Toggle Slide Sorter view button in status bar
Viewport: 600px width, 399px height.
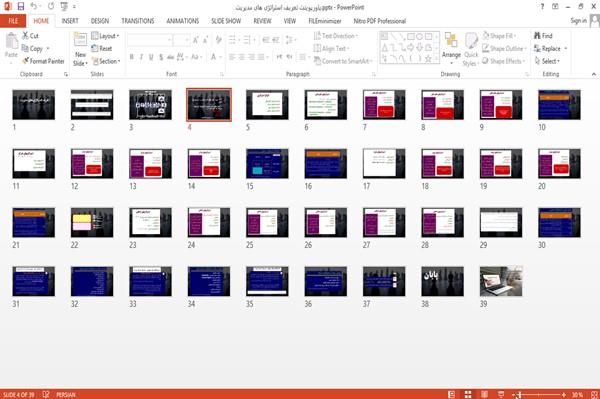click(468, 394)
